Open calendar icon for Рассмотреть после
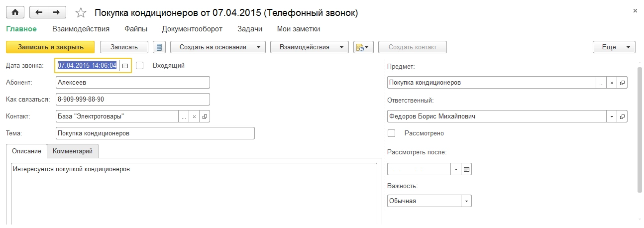Image resolution: width=644 pixels, height=228 pixels. (466, 169)
